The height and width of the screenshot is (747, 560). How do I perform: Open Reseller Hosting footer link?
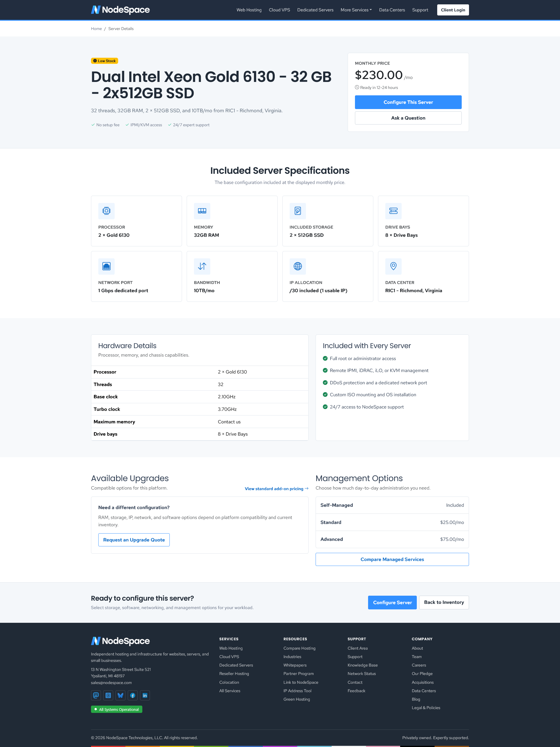(234, 674)
